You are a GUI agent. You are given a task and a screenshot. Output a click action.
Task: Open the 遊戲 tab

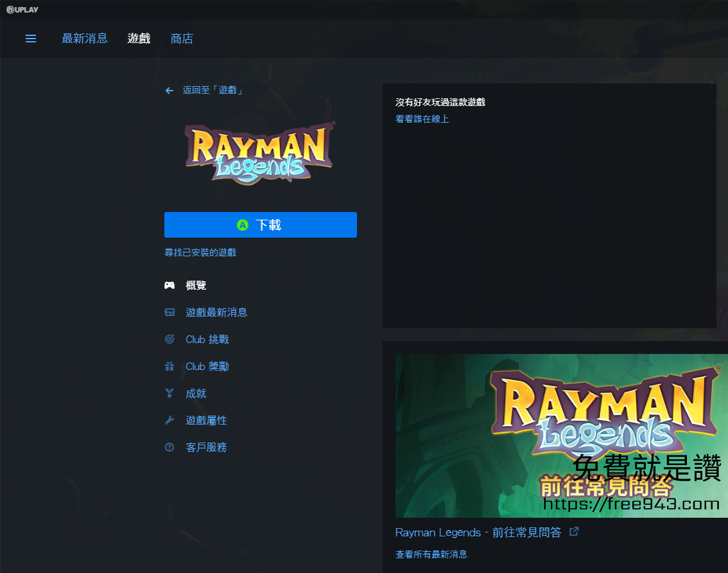(x=139, y=38)
